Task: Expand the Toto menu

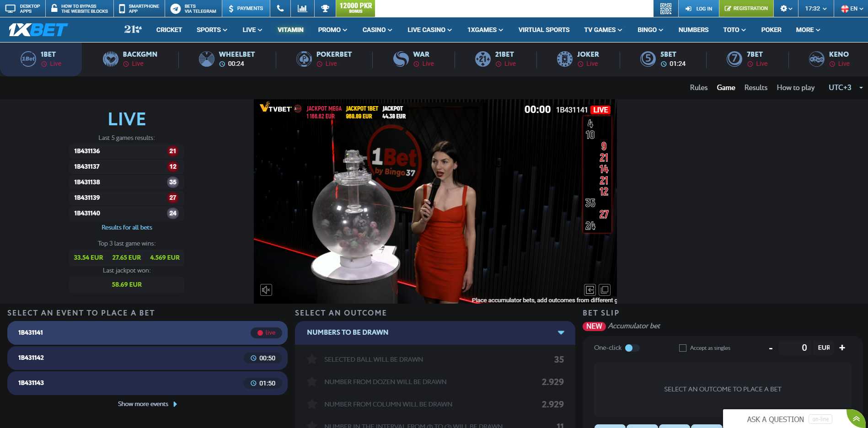Action: click(734, 30)
